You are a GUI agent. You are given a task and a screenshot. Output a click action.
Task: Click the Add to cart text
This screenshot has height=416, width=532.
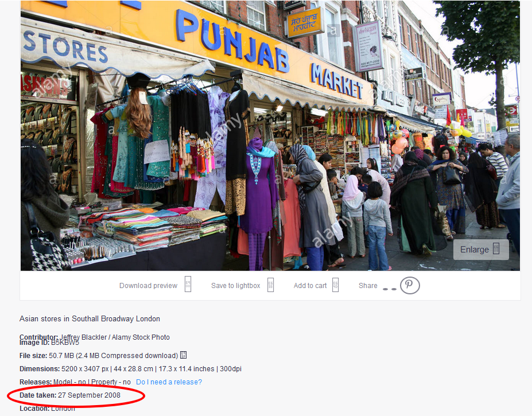coord(310,286)
